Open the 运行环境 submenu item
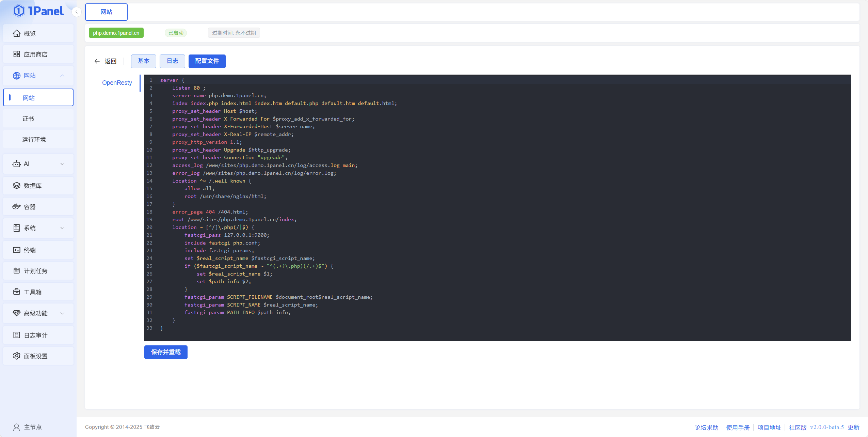Viewport: 868px width, 437px height. click(38, 139)
